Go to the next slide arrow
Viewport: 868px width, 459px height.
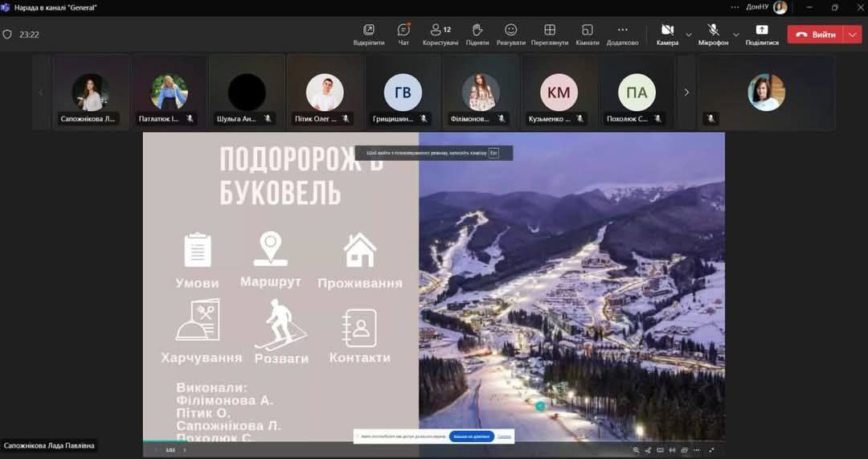(184, 450)
